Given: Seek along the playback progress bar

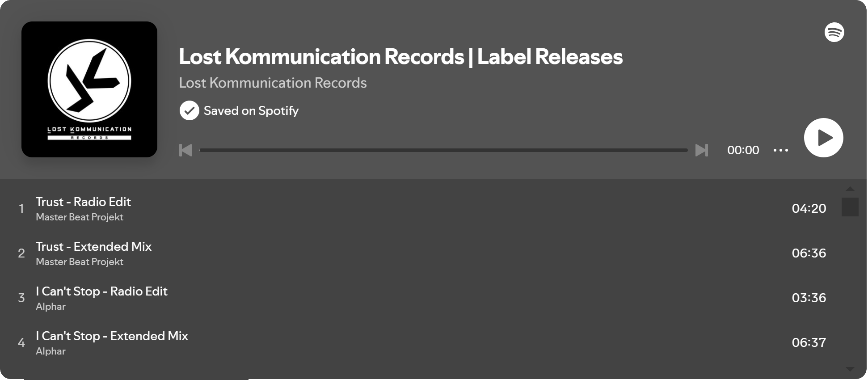Looking at the screenshot, I should pos(443,150).
